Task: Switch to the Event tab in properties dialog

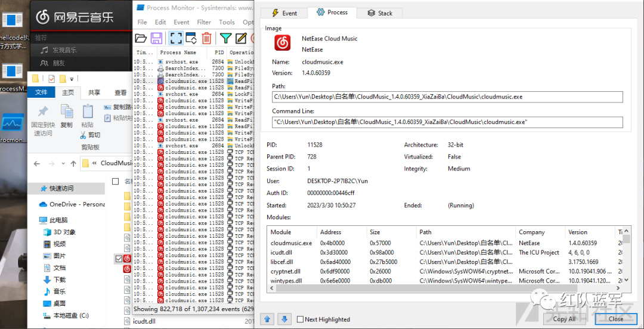Action: tap(284, 13)
